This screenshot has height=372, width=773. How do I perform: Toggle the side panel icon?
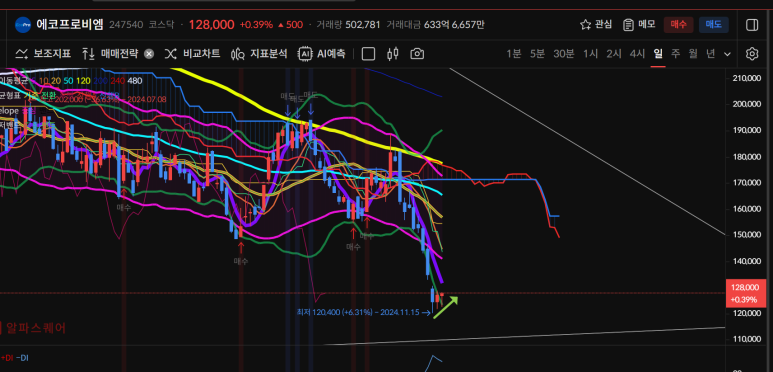pos(752,25)
